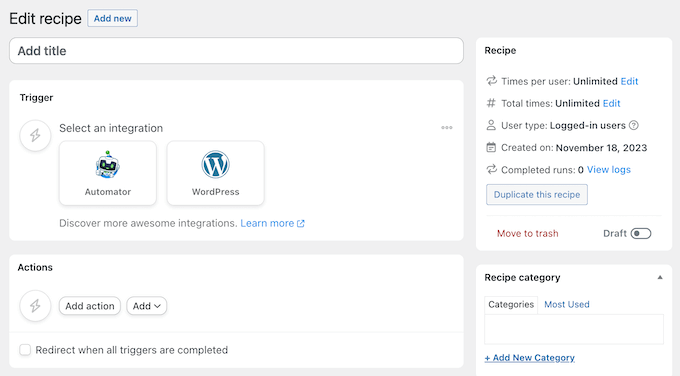Collapse the Recipe category panel
Viewport: 680px width, 376px height.
point(660,278)
